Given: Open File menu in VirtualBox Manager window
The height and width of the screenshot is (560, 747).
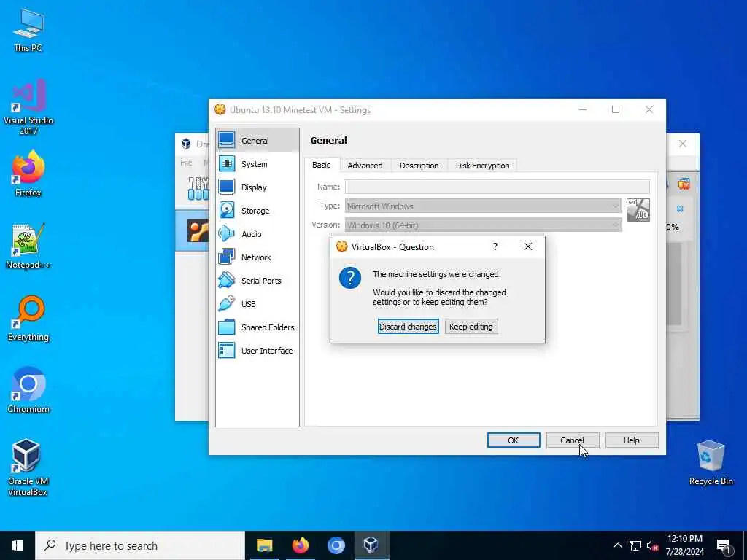Looking at the screenshot, I should [186, 163].
